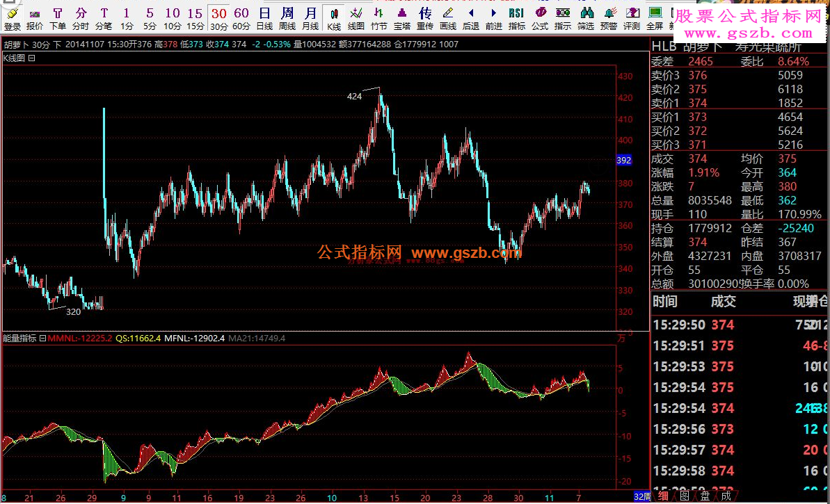Enter 全屏 full screen mode

[x=655, y=18]
